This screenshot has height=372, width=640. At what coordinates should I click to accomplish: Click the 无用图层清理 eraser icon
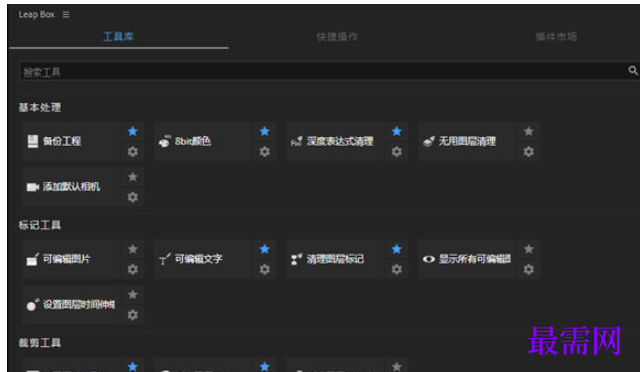[x=429, y=141]
